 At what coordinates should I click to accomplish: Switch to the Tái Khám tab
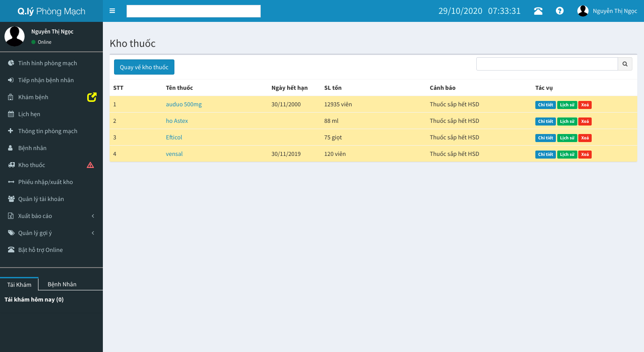point(19,284)
